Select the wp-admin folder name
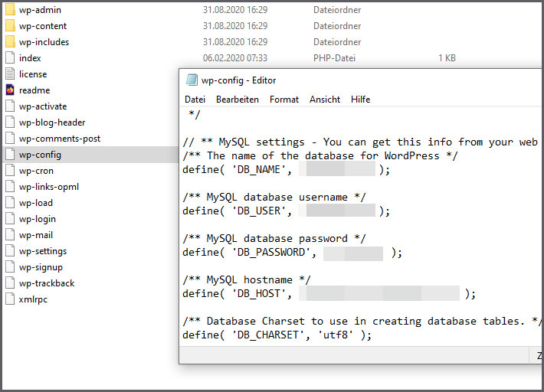The width and height of the screenshot is (544, 392). [40, 10]
